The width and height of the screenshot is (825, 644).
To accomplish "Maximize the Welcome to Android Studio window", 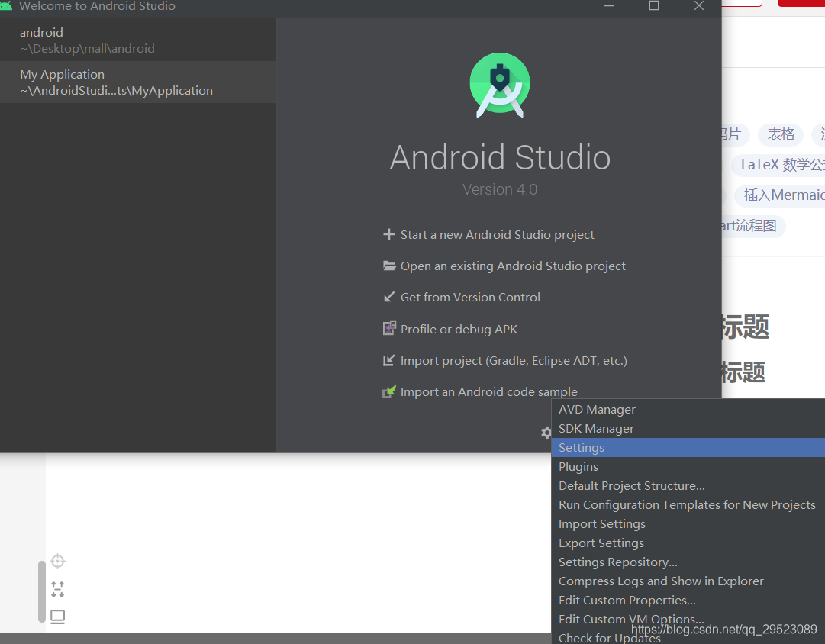I will (654, 6).
